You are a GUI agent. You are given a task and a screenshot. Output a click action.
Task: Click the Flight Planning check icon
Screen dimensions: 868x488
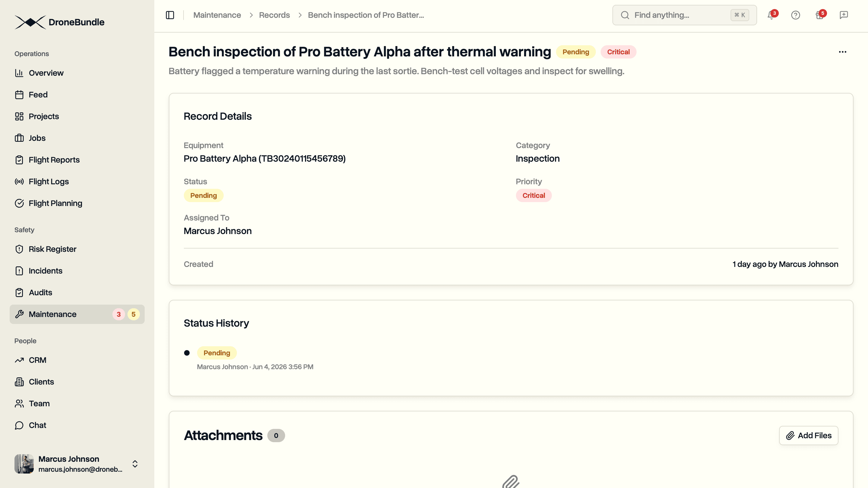point(19,203)
